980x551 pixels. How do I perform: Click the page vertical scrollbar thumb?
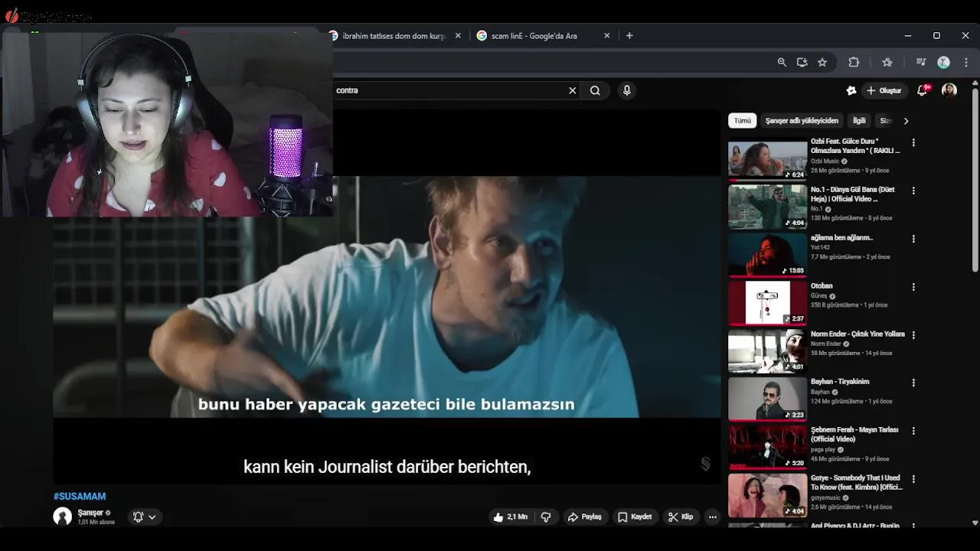[x=975, y=180]
